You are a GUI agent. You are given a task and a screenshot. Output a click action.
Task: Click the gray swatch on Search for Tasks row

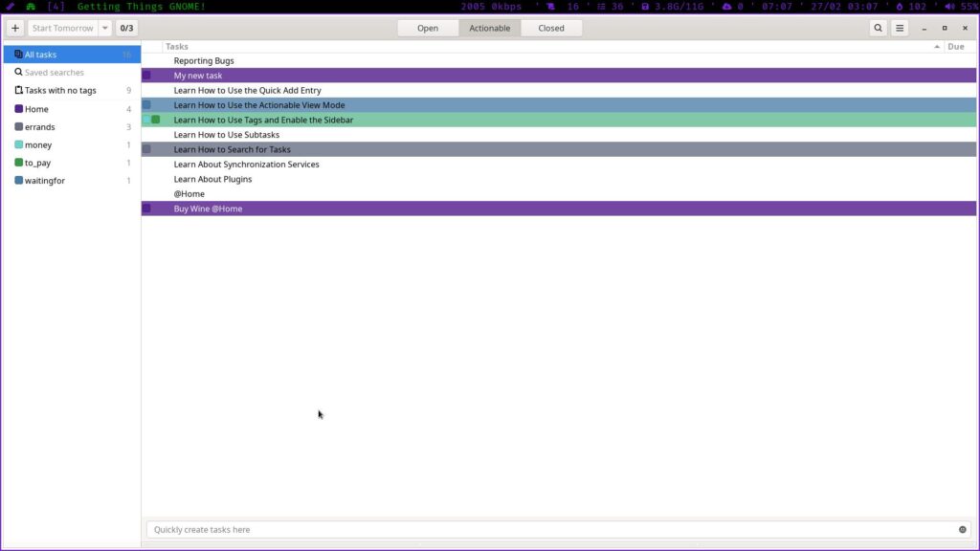pos(146,149)
